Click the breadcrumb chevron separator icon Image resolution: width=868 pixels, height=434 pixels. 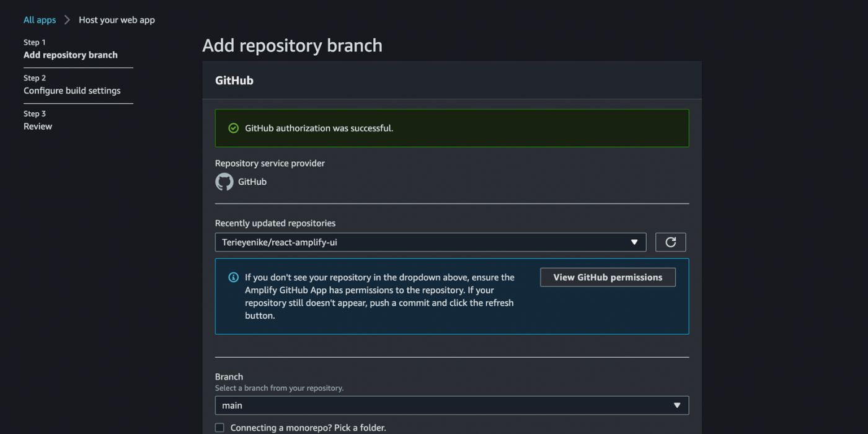click(67, 20)
